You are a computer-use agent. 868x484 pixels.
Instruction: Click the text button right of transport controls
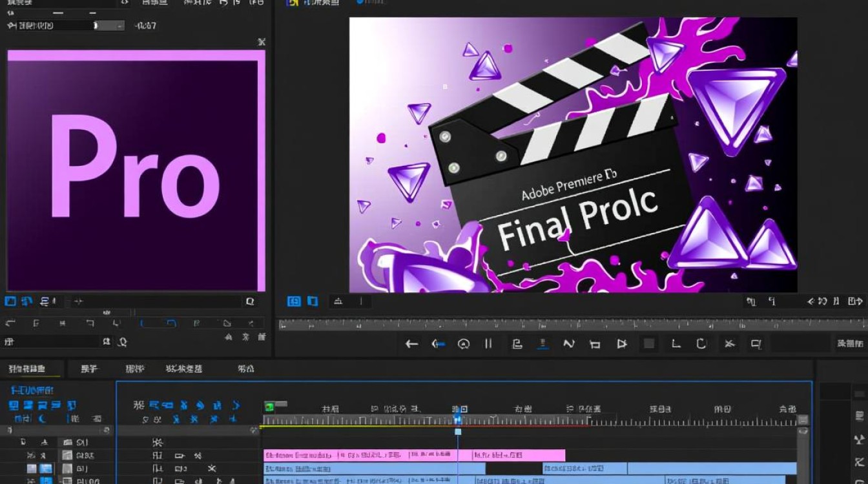coord(850,344)
